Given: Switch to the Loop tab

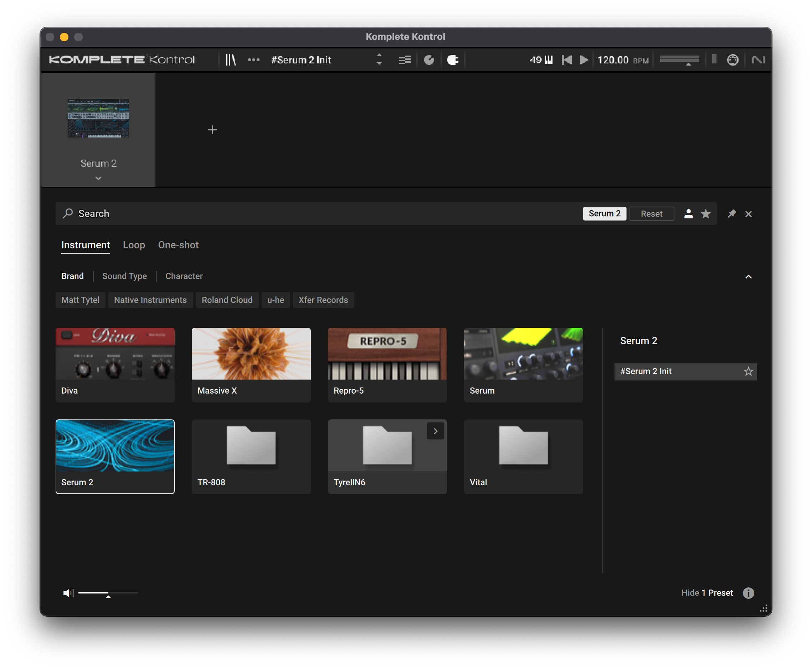Looking at the screenshot, I should click(x=134, y=245).
